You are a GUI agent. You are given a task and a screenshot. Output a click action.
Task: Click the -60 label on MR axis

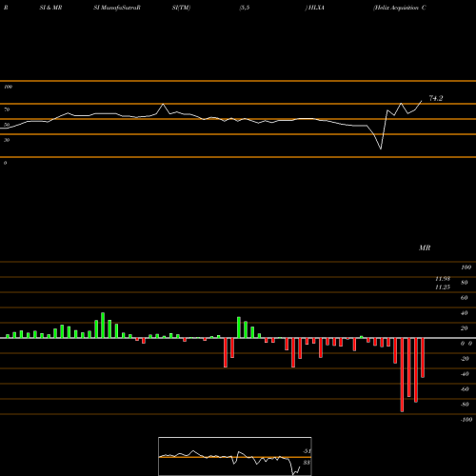[x=465, y=389]
